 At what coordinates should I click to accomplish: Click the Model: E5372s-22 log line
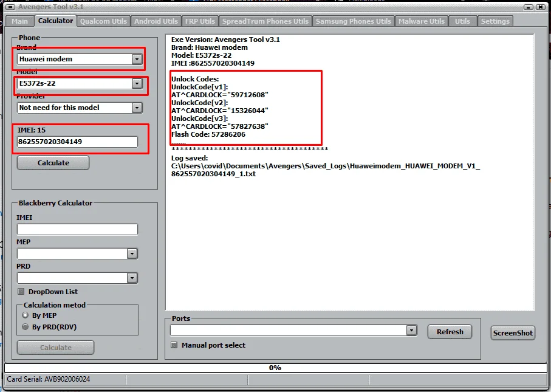201,55
